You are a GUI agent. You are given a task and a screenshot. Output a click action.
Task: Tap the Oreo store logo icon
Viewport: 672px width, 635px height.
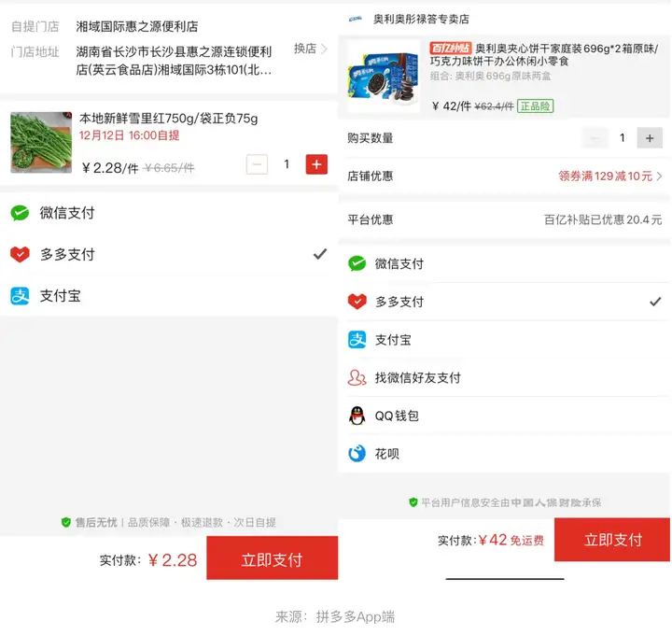point(356,19)
